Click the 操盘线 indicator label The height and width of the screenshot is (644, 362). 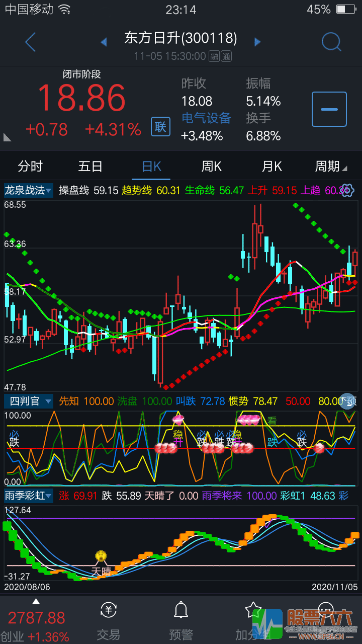click(x=74, y=190)
